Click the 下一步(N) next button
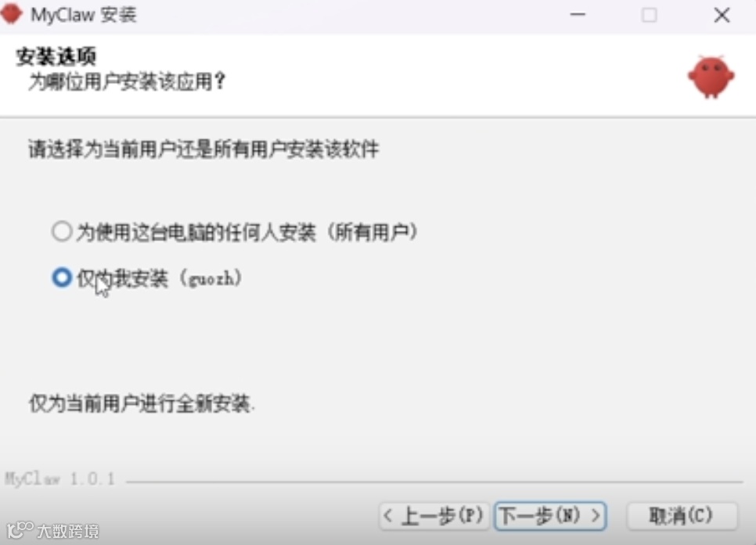Viewport: 756px width, 545px height. pyautogui.click(x=550, y=516)
